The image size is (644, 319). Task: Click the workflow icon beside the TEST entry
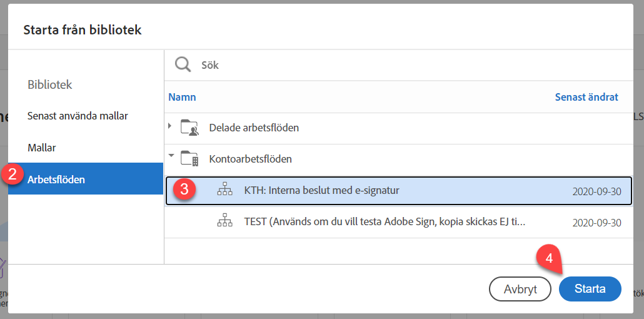click(x=224, y=221)
